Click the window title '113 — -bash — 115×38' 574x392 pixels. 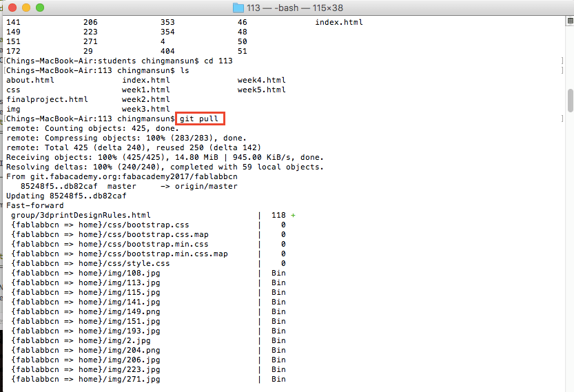coord(295,8)
